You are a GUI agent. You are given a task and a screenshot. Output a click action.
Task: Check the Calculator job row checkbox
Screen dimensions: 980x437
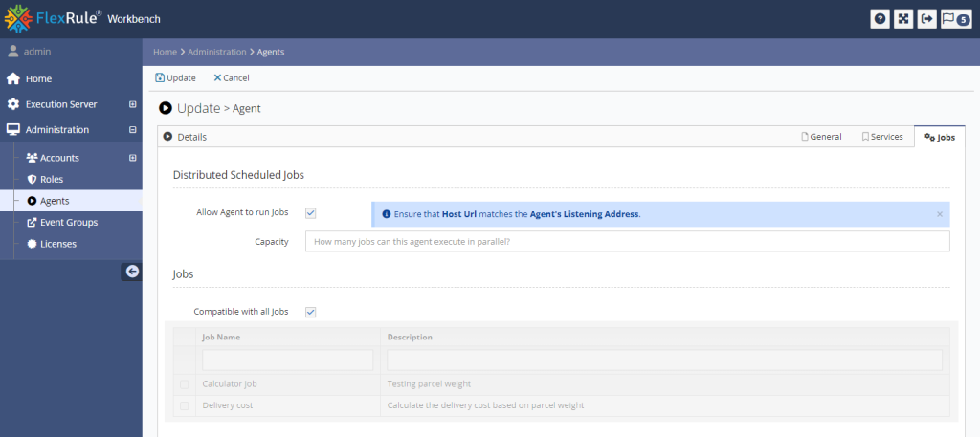click(185, 384)
